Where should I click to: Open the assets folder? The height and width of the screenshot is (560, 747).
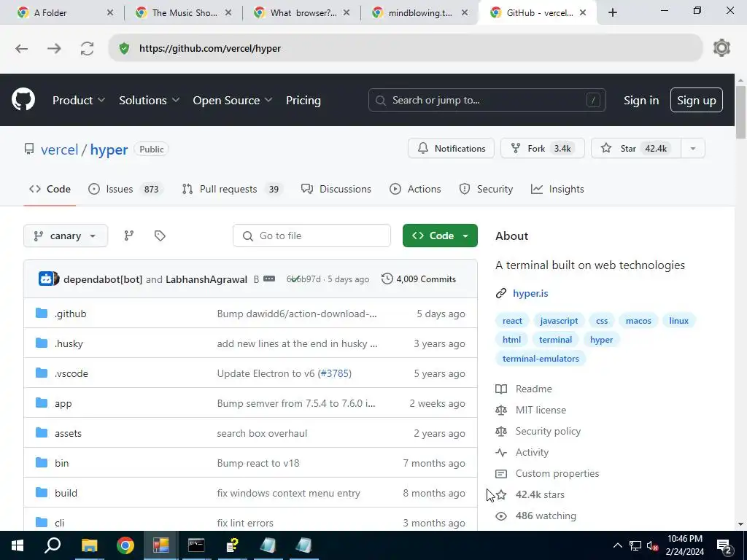click(x=68, y=433)
